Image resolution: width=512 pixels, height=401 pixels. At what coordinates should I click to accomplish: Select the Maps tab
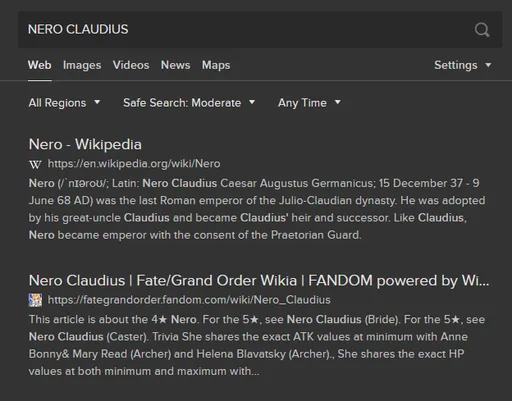(x=216, y=65)
